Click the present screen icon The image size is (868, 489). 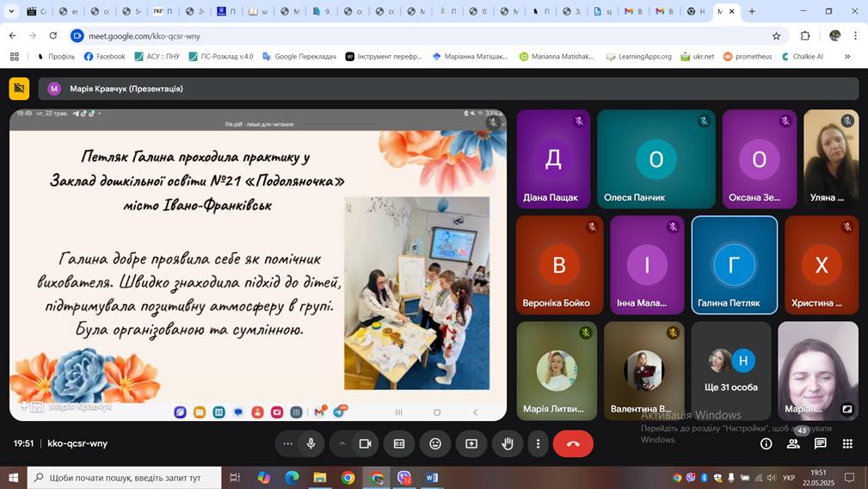point(471,443)
